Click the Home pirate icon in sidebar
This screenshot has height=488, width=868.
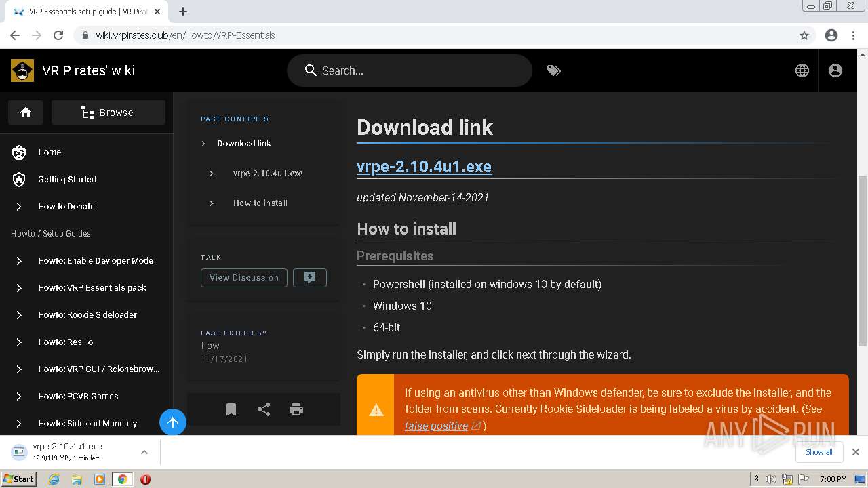19,152
